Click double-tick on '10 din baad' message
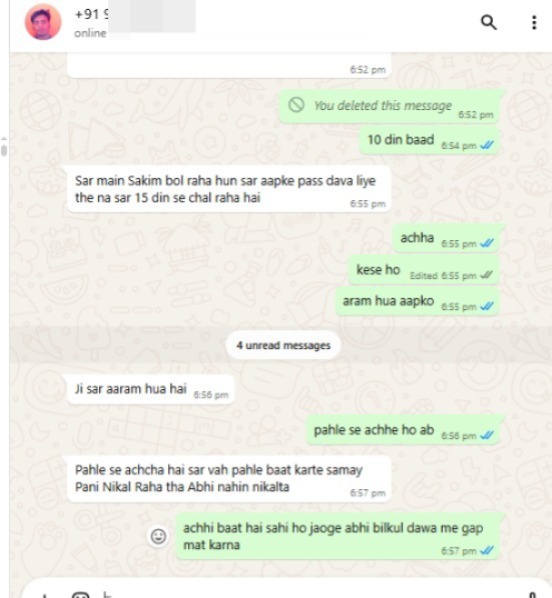 click(487, 145)
